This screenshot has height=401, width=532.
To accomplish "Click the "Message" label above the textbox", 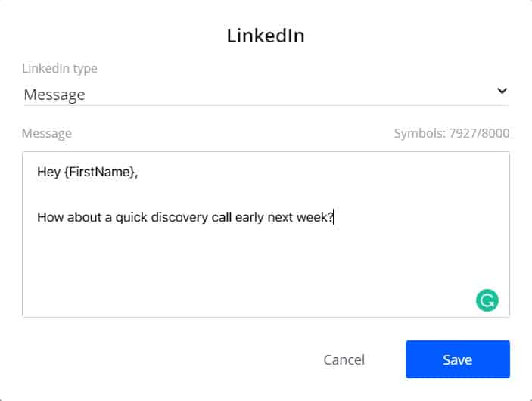I will coord(47,133).
